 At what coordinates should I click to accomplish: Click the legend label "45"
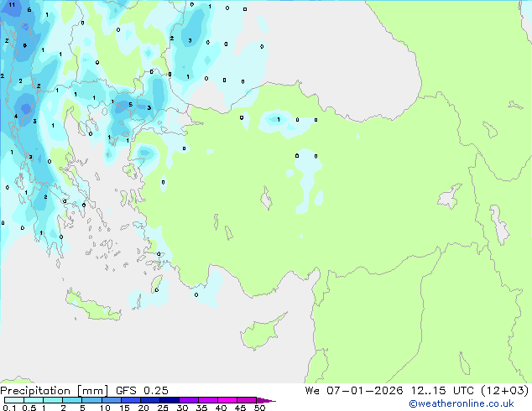tap(240, 408)
